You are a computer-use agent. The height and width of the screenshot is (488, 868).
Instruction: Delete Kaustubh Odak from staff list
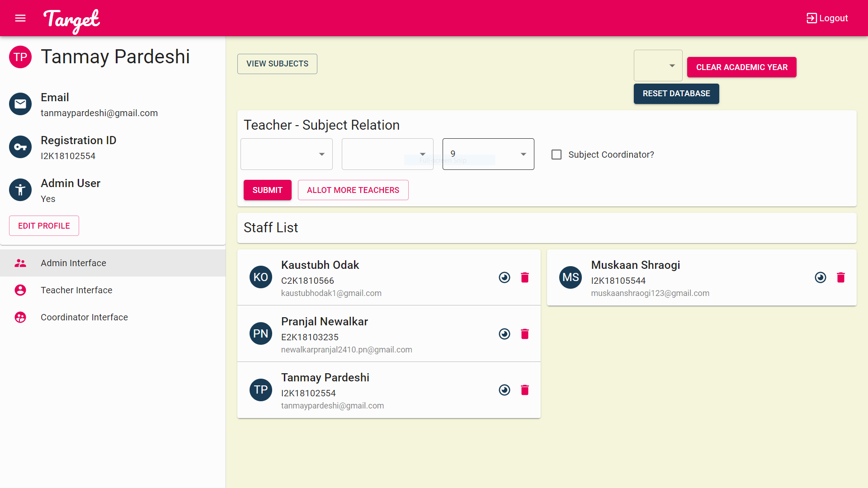point(524,277)
